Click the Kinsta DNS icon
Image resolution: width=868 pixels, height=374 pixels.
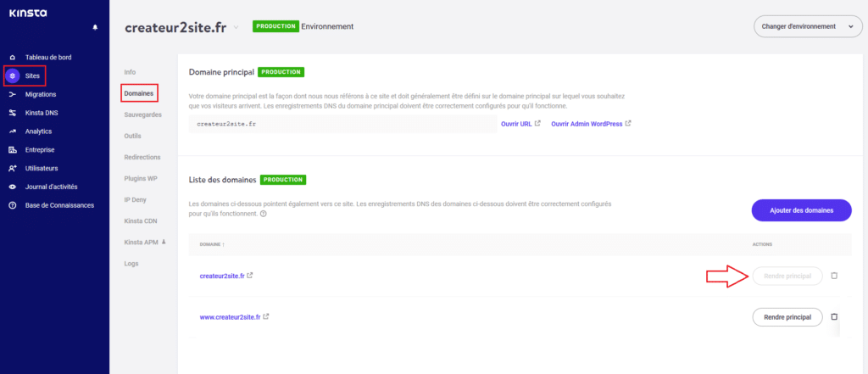coord(12,113)
